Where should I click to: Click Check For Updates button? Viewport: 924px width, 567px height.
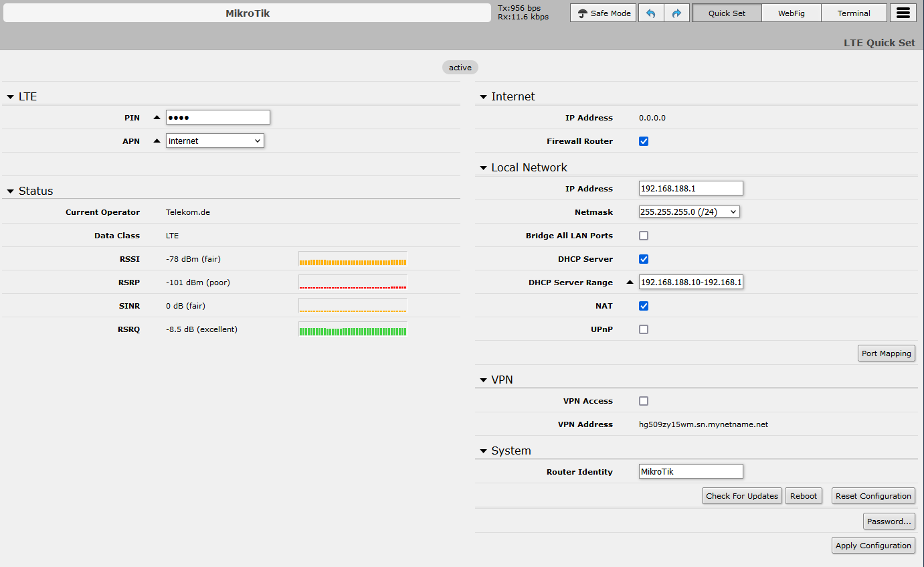pyautogui.click(x=742, y=496)
